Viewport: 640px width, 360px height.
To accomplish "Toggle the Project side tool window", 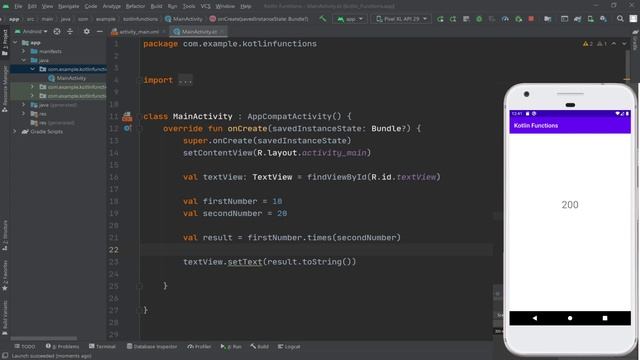I will tap(5, 42).
